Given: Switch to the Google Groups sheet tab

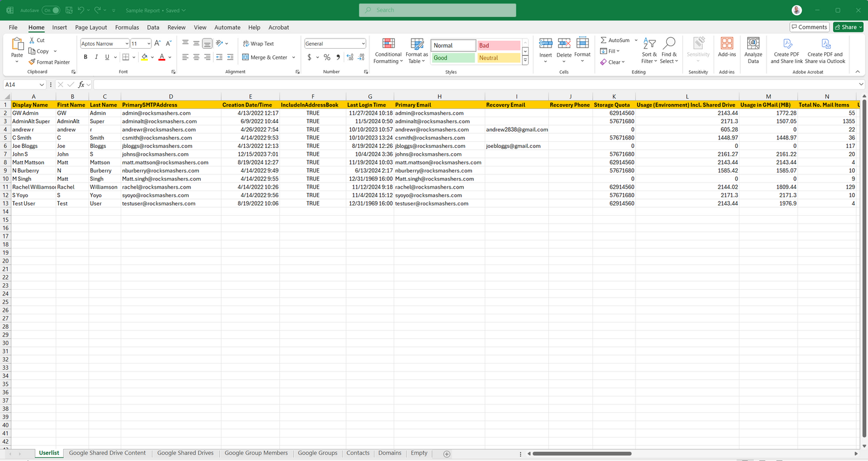Looking at the screenshot, I should [317, 453].
